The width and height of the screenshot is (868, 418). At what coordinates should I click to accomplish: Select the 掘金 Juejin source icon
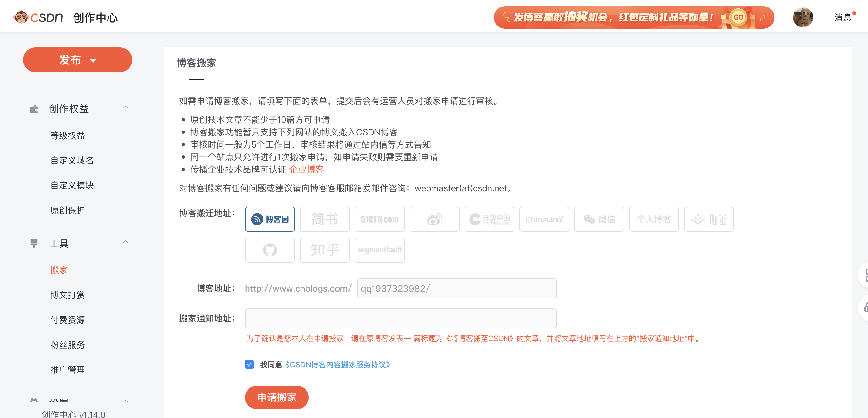coord(709,219)
